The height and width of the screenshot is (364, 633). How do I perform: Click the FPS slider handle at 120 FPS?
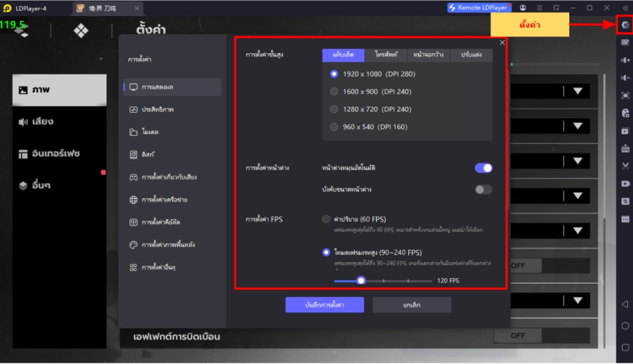click(x=361, y=281)
